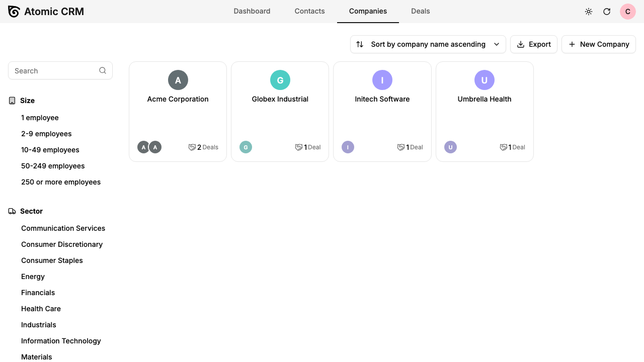Viewport: 644px width, 362px height.
Task: Filter by Consumer Discretionary sector
Action: 62,244
